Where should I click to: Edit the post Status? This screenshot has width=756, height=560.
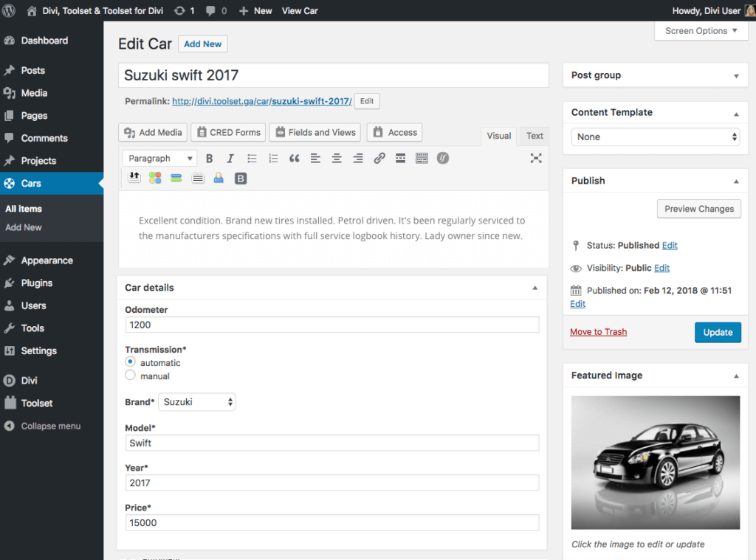670,245
